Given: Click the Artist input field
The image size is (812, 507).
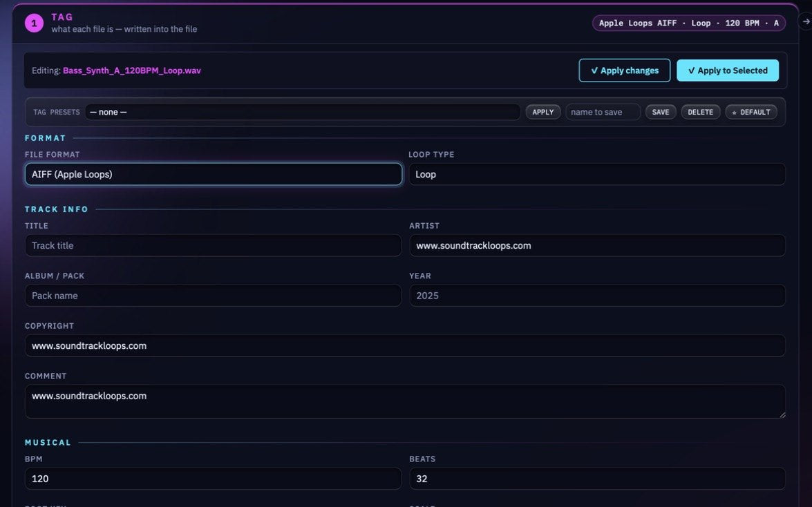Looking at the screenshot, I should (598, 245).
